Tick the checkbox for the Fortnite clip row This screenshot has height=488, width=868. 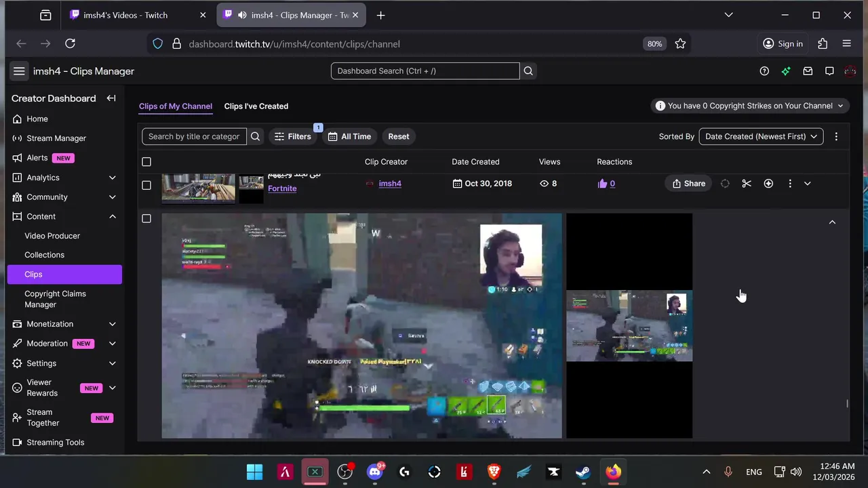coord(146,185)
